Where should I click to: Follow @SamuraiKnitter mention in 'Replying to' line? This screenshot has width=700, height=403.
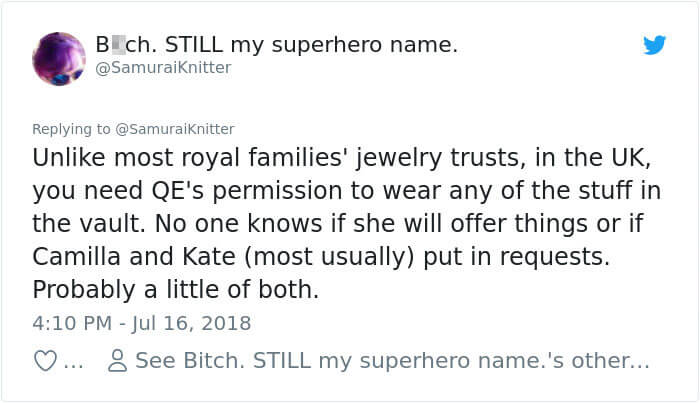click(x=175, y=129)
